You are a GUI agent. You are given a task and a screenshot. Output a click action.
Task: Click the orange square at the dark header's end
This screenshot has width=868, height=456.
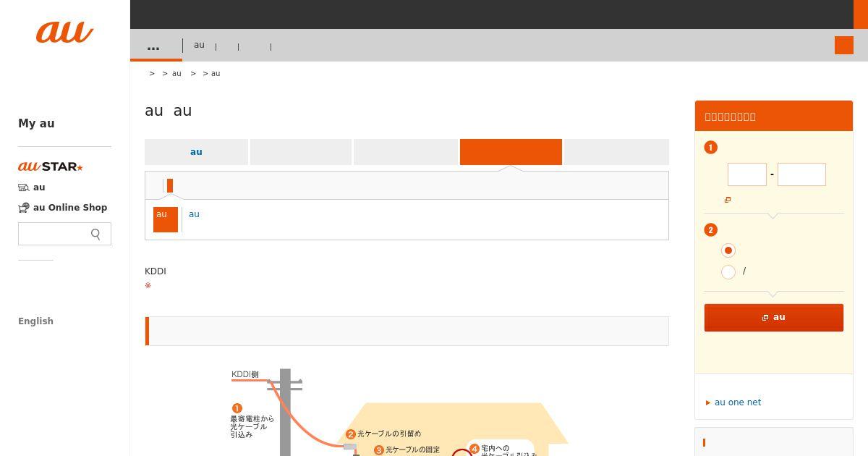click(x=861, y=14)
